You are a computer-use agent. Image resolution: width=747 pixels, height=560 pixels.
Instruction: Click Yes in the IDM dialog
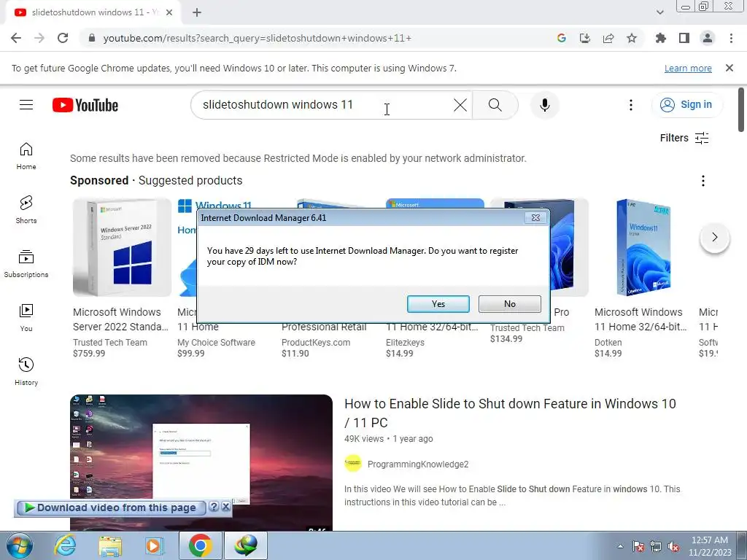(x=438, y=304)
